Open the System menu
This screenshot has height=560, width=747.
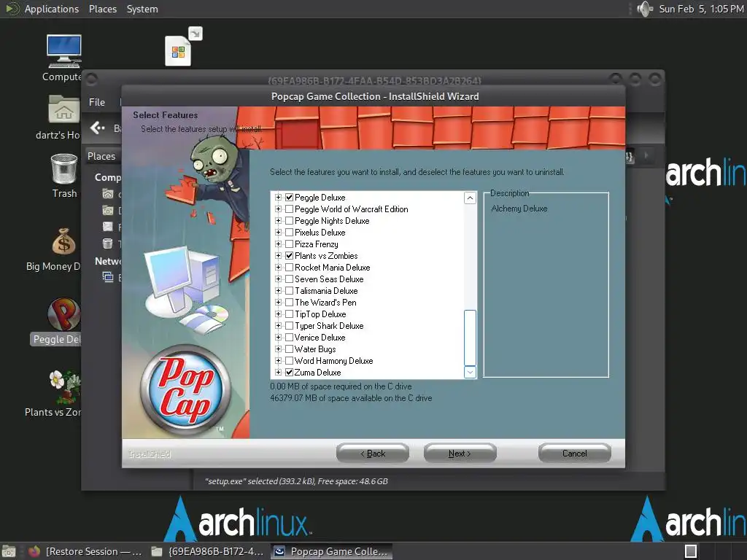[x=142, y=9]
